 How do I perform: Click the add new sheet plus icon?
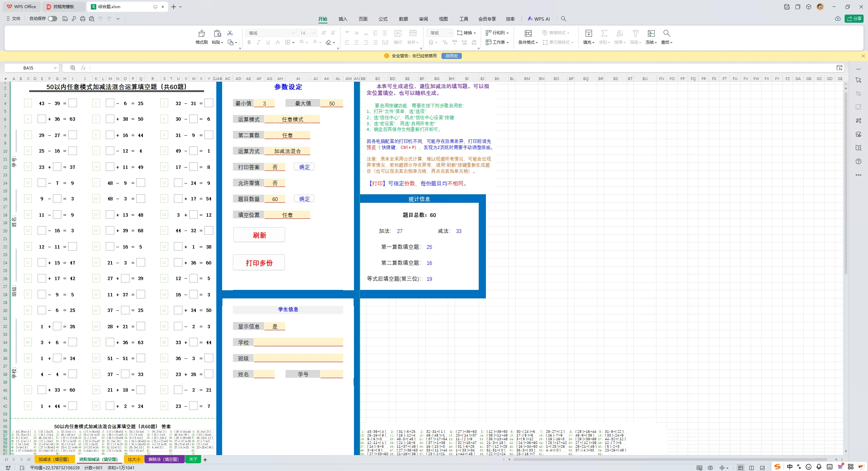(x=205, y=459)
